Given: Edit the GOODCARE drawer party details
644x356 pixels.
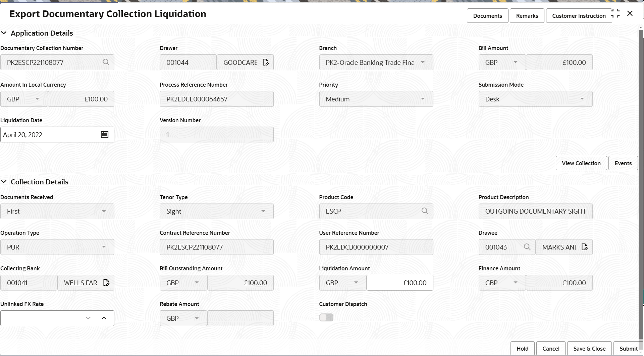Looking at the screenshot, I should 265,62.
